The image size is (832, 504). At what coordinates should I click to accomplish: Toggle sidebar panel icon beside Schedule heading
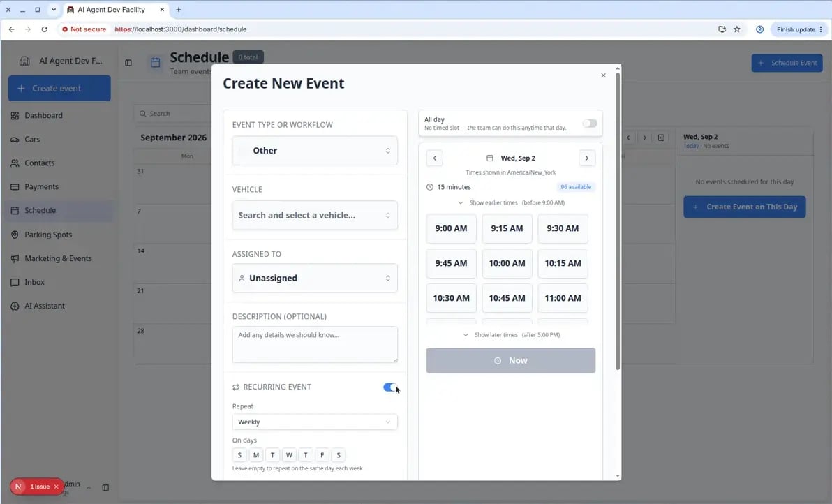[x=128, y=63]
